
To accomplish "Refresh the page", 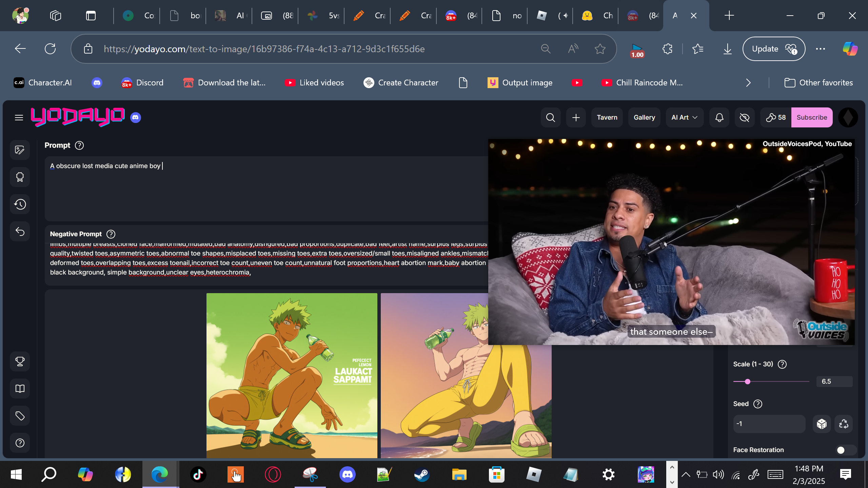I will [50, 49].
